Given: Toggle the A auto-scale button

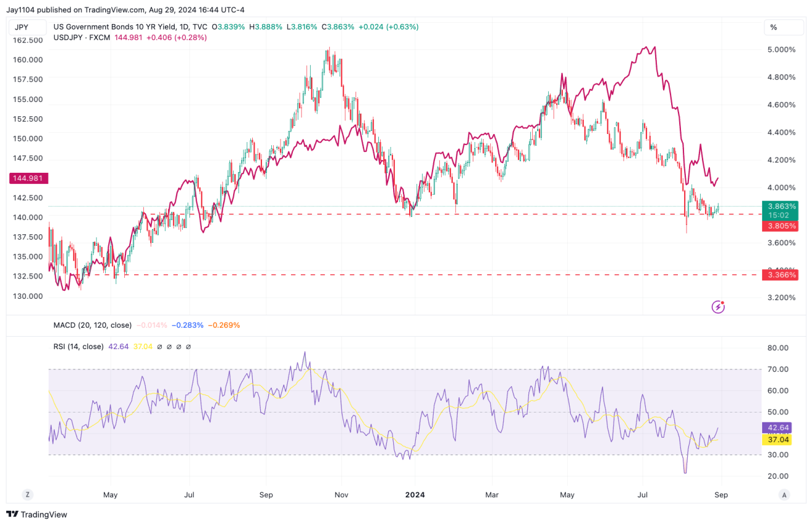Looking at the screenshot, I should pyautogui.click(x=783, y=494).
